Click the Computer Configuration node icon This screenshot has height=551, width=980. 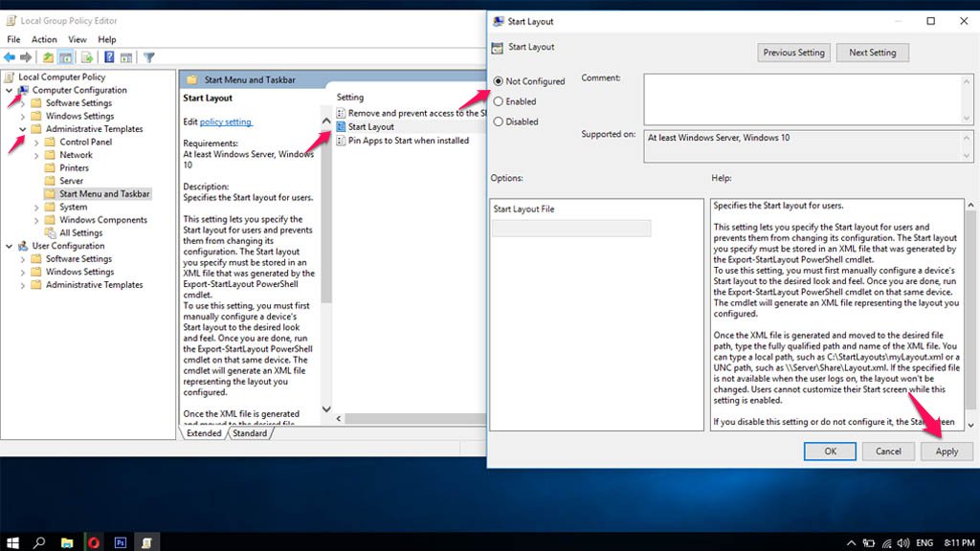point(23,90)
